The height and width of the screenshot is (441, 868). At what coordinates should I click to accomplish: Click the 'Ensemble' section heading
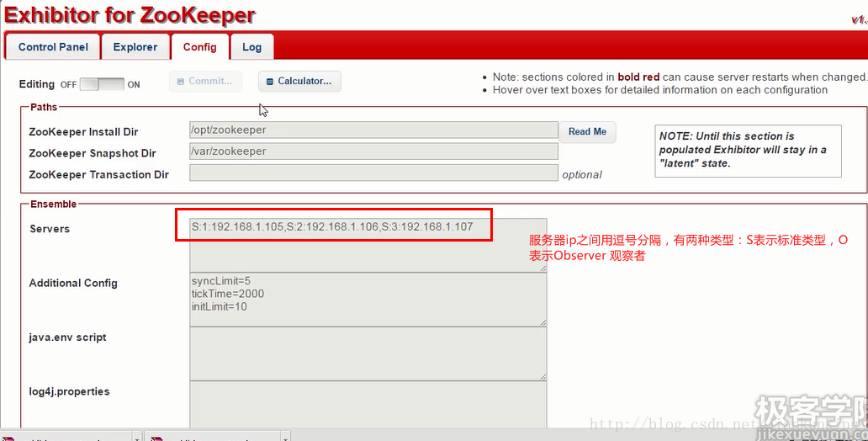click(x=53, y=205)
